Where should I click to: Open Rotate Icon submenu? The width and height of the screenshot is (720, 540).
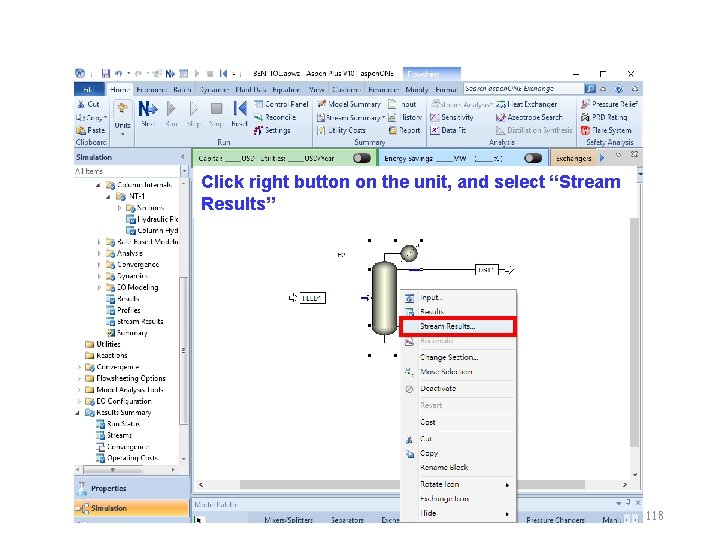[458, 484]
